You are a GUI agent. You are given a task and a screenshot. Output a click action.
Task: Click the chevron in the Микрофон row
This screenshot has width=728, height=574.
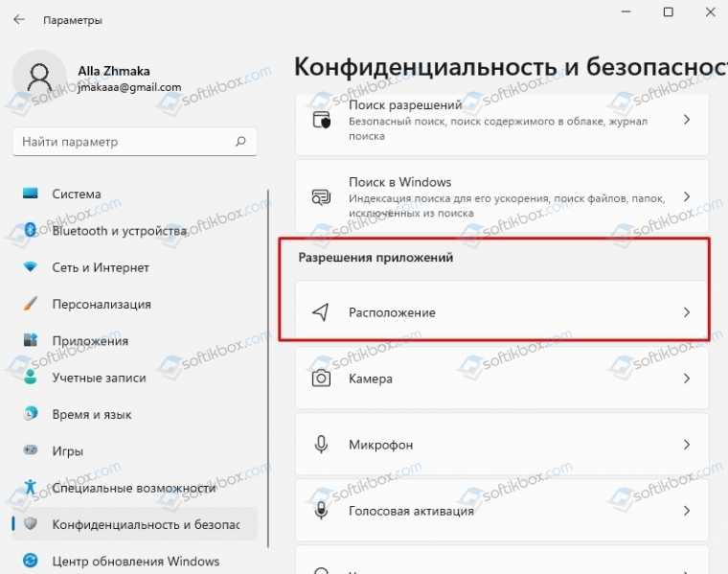tap(687, 445)
